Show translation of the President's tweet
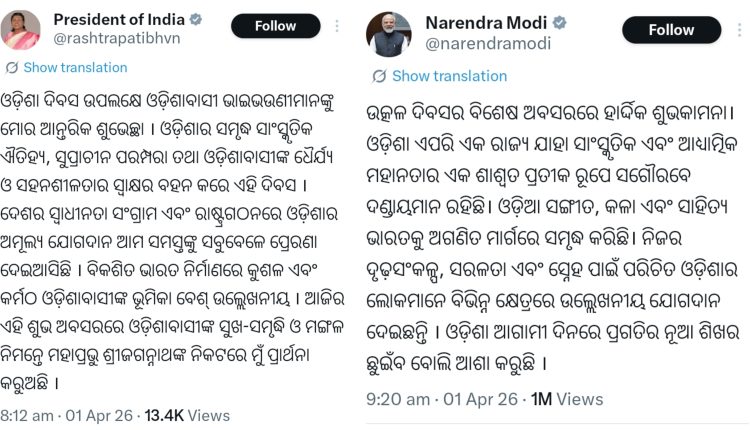This screenshot has width=750, height=430. [75, 68]
